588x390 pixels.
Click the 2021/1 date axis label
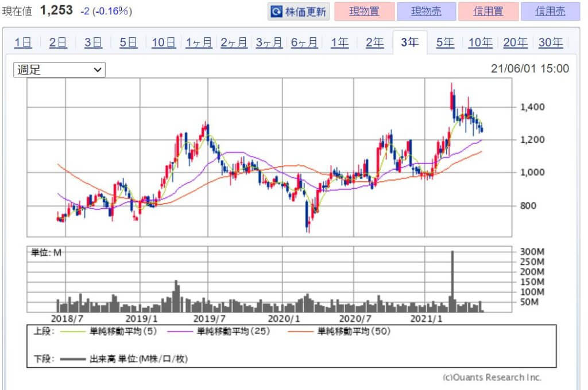[x=427, y=319]
